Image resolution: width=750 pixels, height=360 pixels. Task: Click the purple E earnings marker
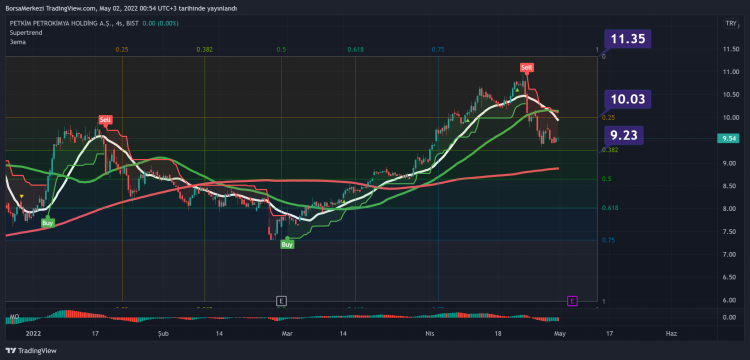coord(573,301)
